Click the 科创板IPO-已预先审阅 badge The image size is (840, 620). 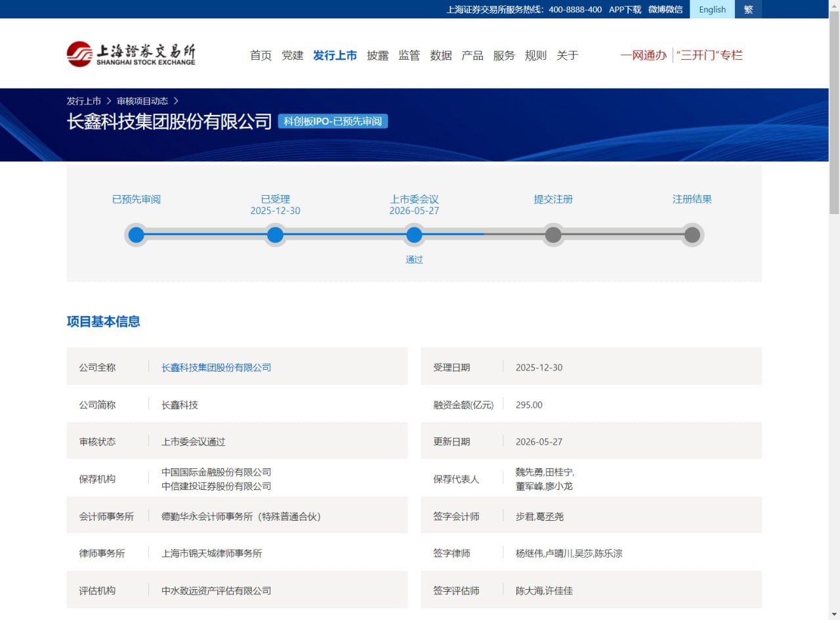click(x=333, y=122)
